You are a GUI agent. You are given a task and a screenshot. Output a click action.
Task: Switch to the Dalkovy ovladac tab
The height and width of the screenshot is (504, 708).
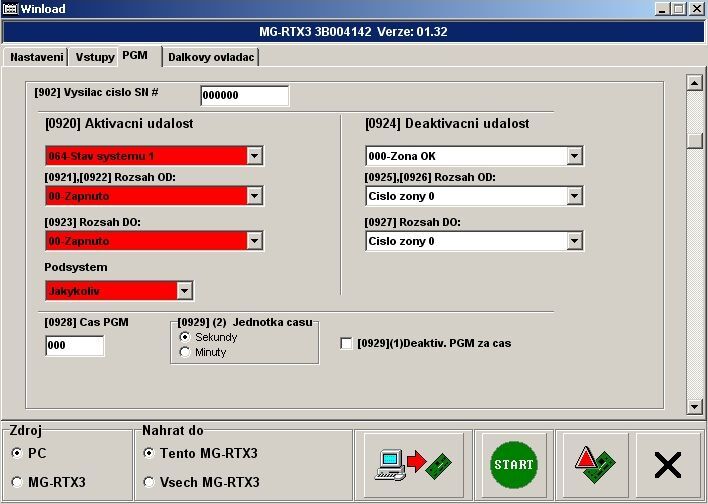click(211, 57)
